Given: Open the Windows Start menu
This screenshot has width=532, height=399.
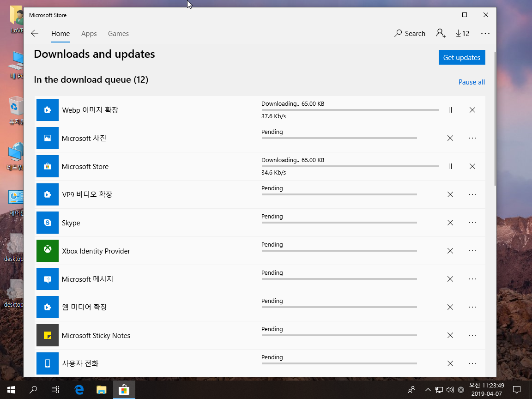Looking at the screenshot, I should (x=11, y=390).
